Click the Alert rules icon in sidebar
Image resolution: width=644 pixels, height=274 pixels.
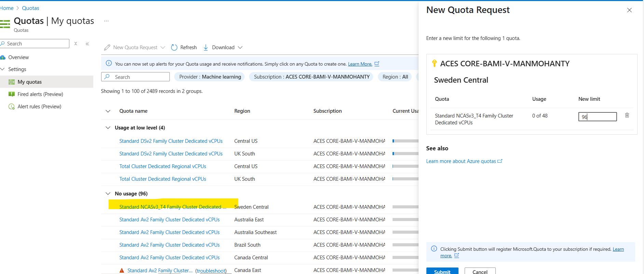[12, 107]
